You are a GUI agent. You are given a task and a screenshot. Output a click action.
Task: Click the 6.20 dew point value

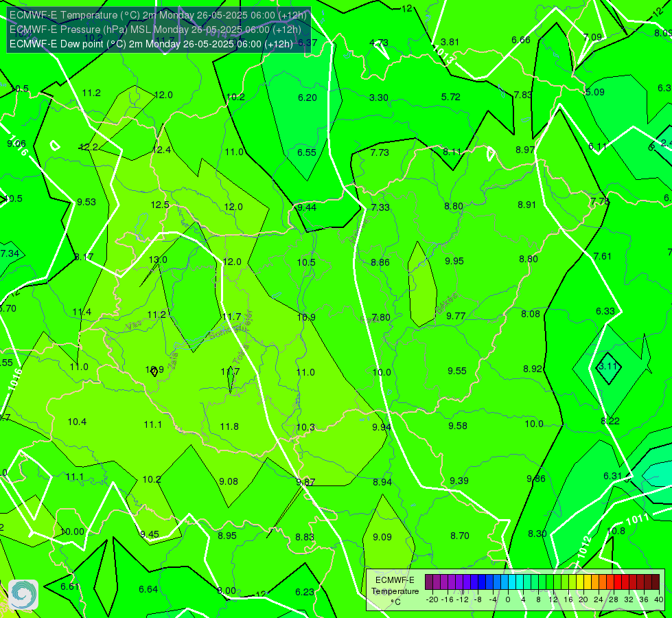coord(308,98)
